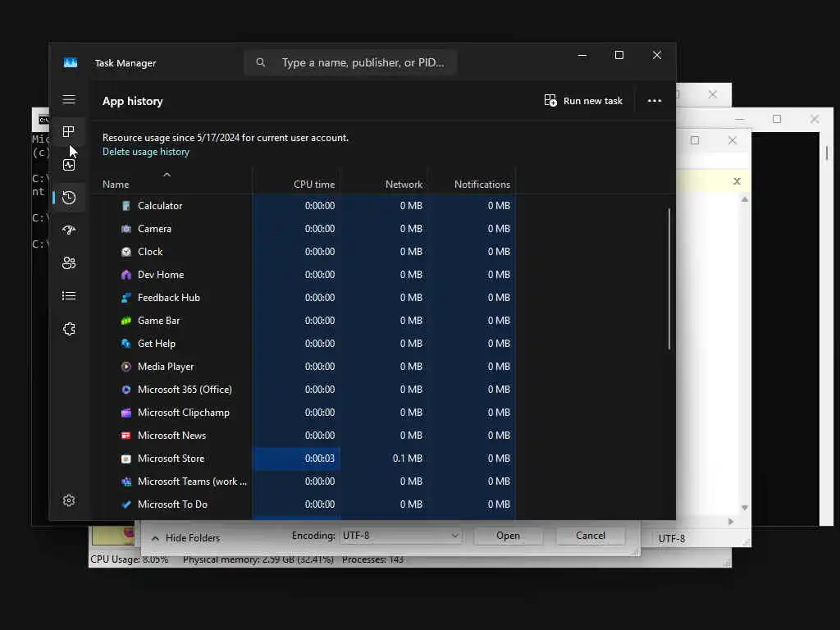Click the Game Bar app icon
Screen dimensions: 840x630
tap(126, 321)
